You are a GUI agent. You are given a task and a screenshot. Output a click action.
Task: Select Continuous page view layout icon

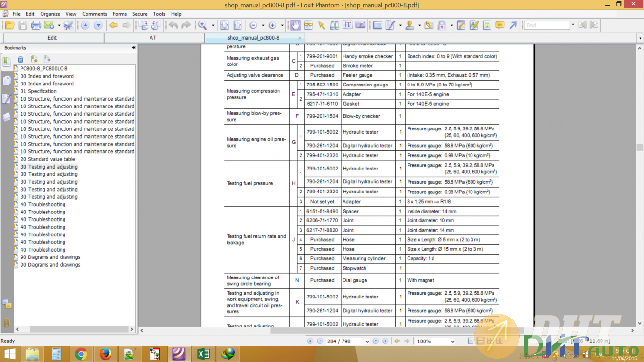tap(480, 341)
